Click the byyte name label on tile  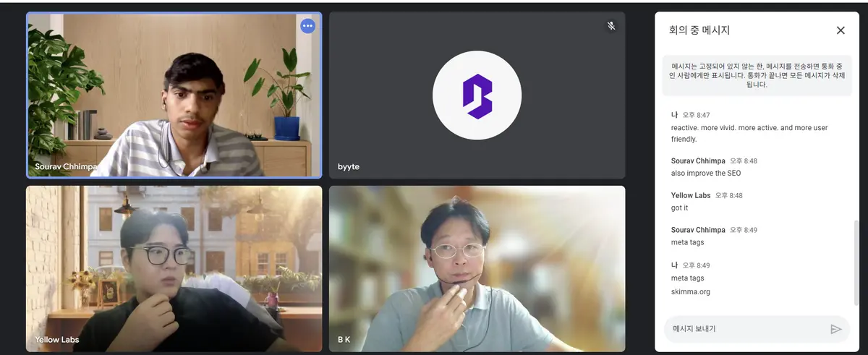point(349,167)
